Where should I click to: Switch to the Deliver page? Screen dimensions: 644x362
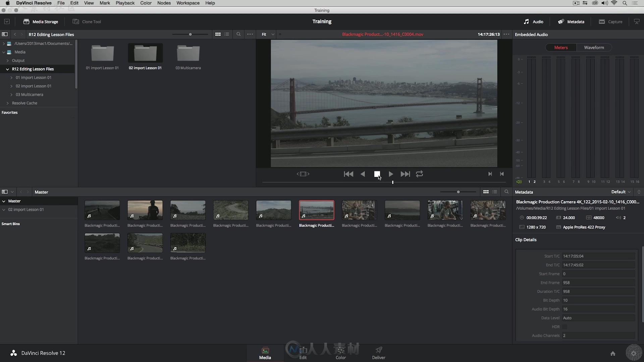379,353
